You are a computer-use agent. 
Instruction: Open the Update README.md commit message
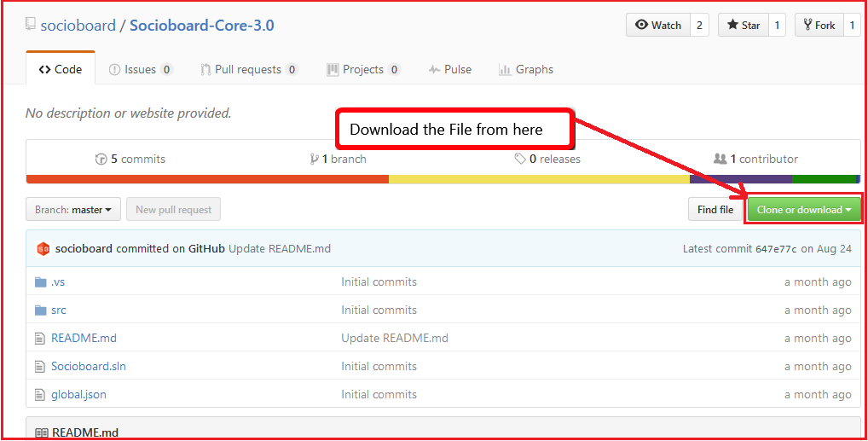point(280,249)
